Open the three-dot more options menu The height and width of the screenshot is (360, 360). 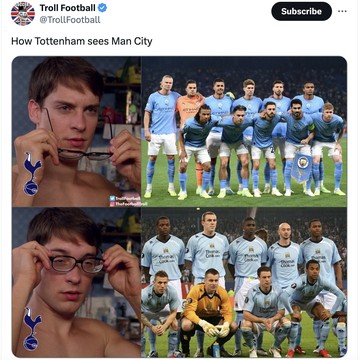[342, 11]
